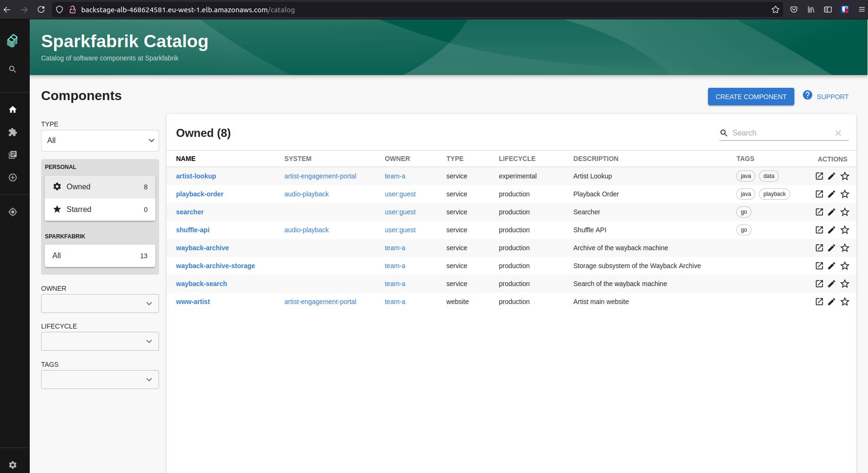Edit wayback-archive-storage with pencil icon
Viewport: 868px width, 473px height.
point(832,266)
